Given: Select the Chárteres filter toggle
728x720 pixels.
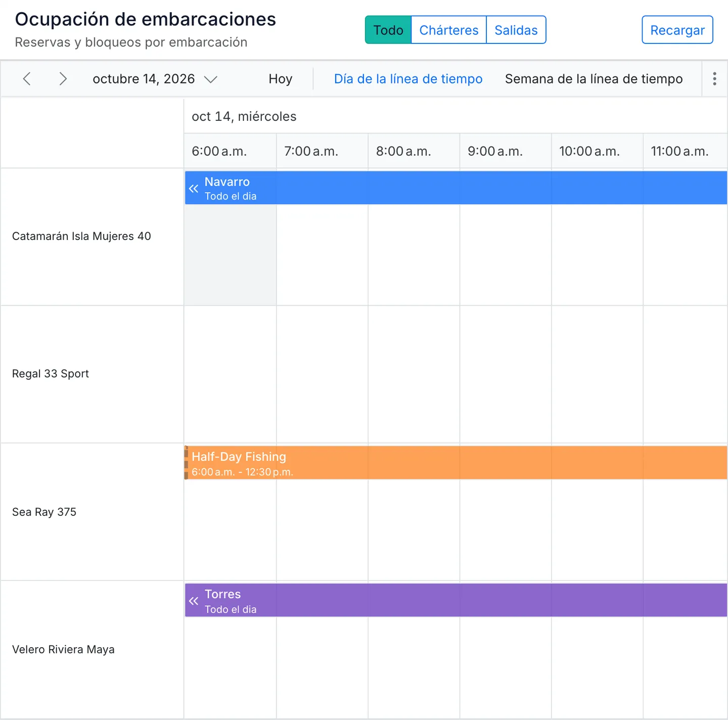Looking at the screenshot, I should tap(449, 30).
